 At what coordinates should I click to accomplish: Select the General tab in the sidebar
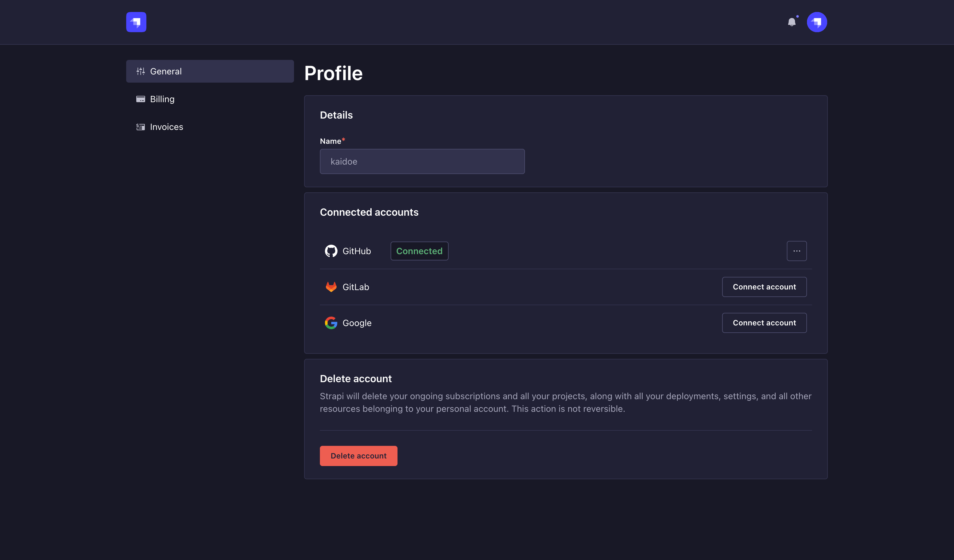(165, 71)
